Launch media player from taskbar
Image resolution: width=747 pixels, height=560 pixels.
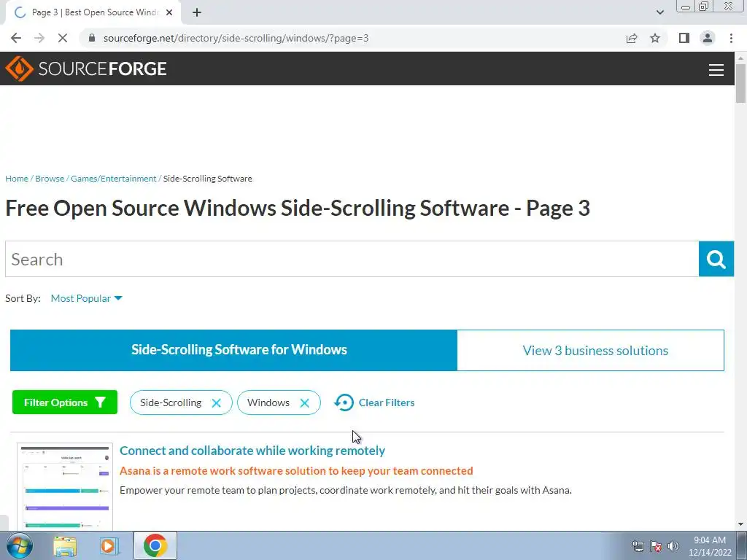[109, 545]
